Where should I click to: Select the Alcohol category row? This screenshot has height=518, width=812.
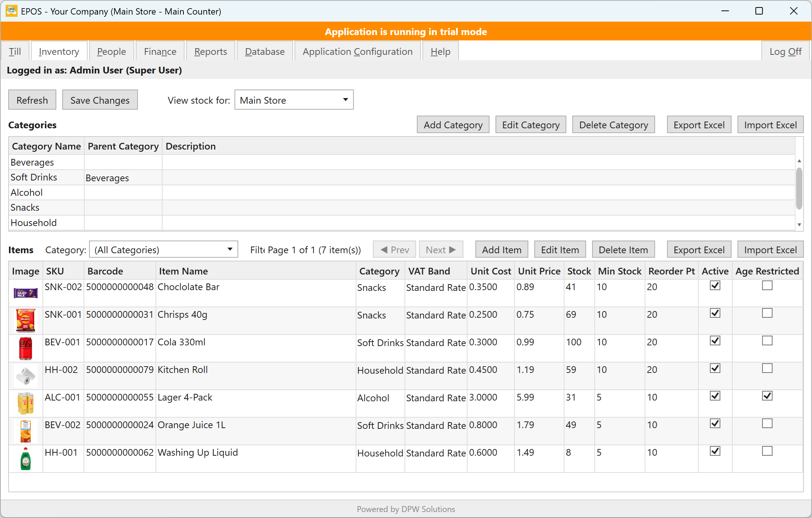[402, 192]
